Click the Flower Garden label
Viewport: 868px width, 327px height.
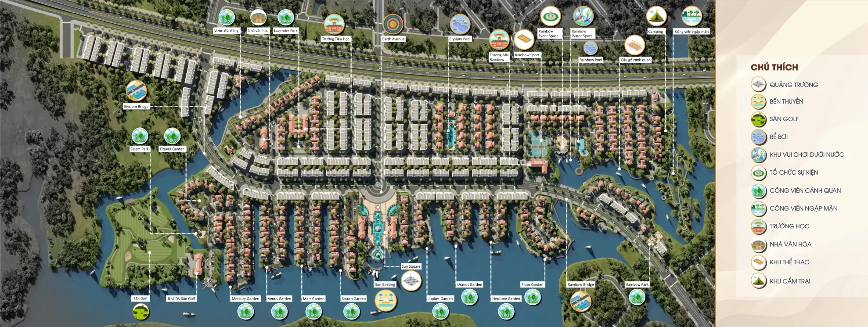click(x=172, y=149)
